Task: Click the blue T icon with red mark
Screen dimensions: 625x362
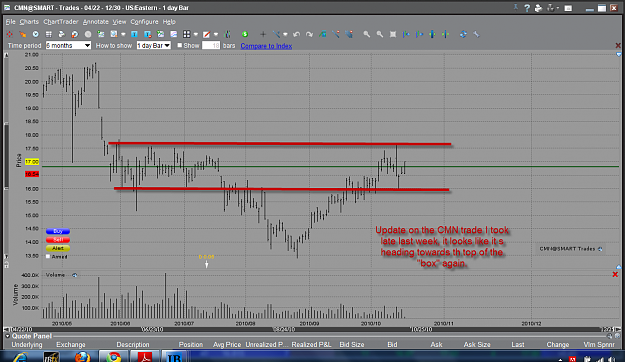Action: click(x=147, y=34)
